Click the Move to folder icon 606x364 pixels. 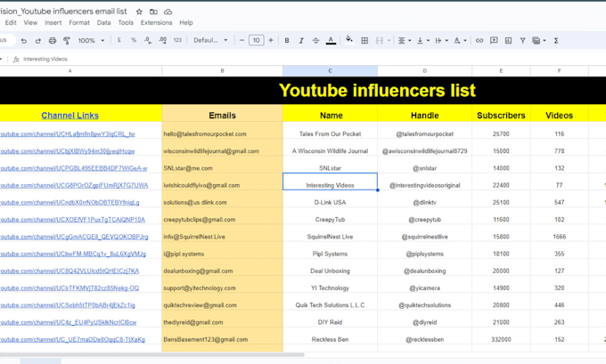tap(153, 12)
